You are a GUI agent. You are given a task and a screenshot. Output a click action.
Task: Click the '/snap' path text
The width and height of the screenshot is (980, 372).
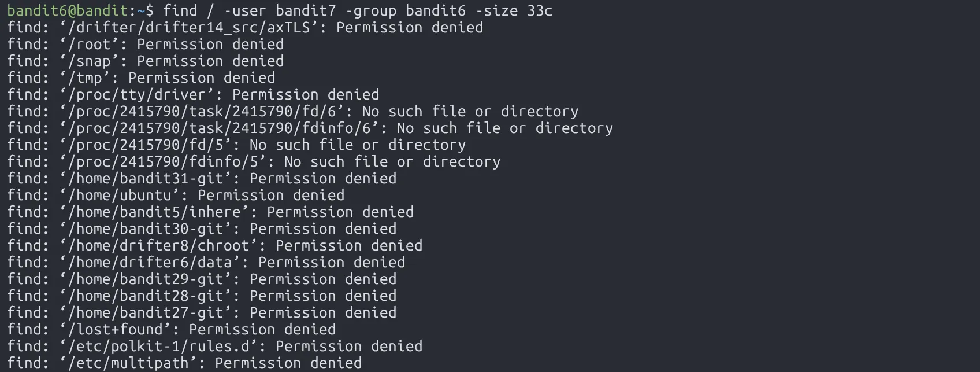[93, 61]
